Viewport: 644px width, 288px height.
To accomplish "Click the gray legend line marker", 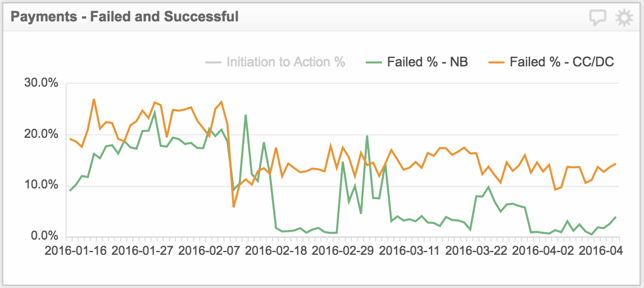I will 213,62.
